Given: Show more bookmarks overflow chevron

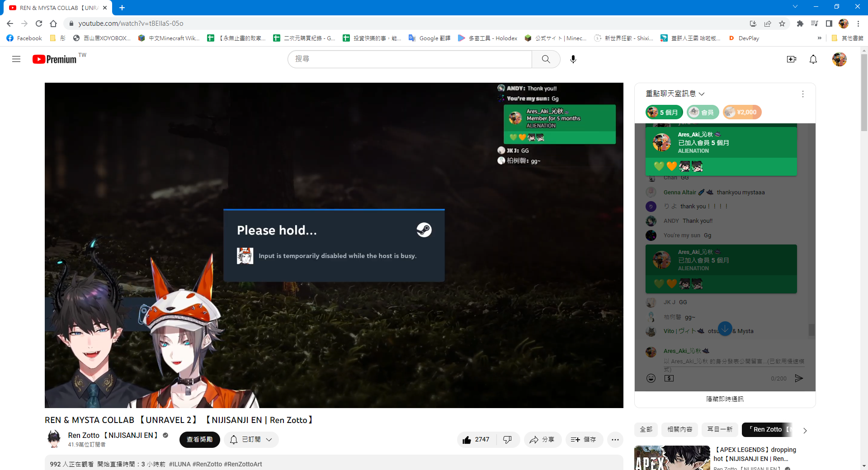Looking at the screenshot, I should (x=819, y=38).
